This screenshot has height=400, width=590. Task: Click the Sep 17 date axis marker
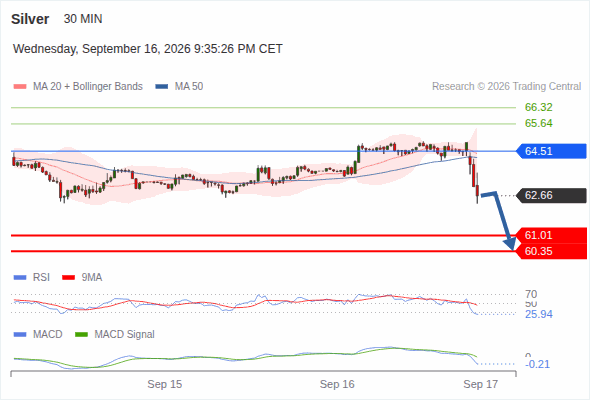[481, 384]
